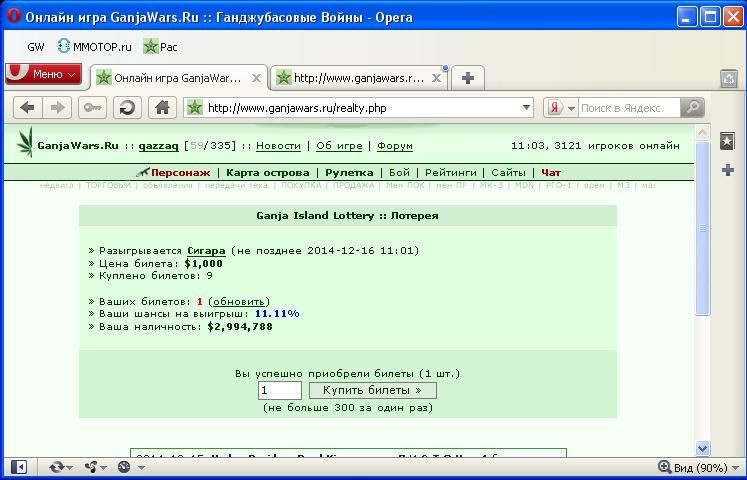
Task: Click the Купить билеты button
Action: point(373,390)
